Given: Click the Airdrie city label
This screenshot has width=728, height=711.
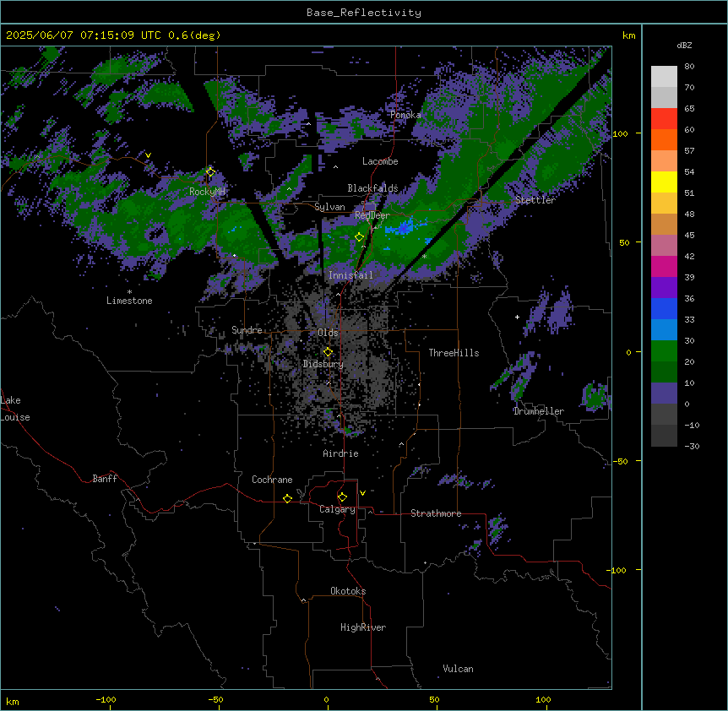Looking at the screenshot, I should [x=341, y=453].
